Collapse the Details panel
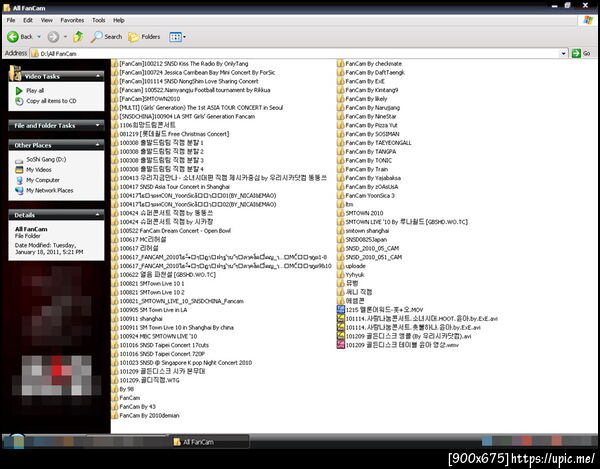Screen dimensions: 600x469 98,215
